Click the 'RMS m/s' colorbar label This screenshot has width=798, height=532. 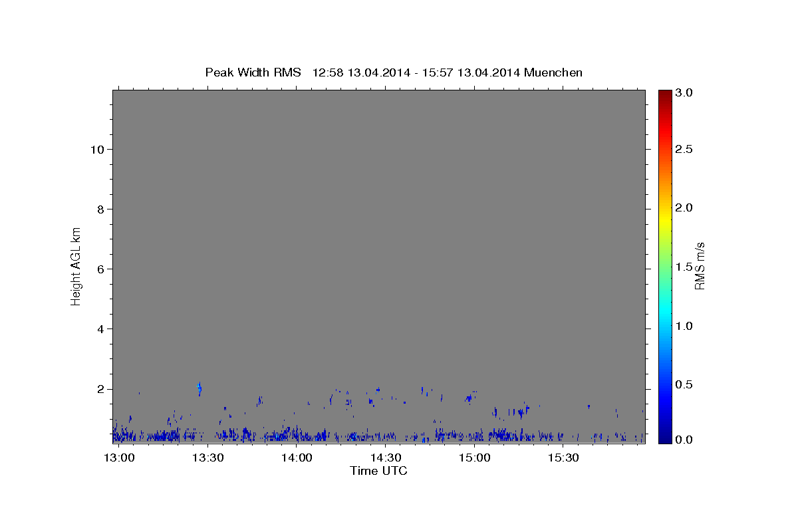(x=700, y=266)
